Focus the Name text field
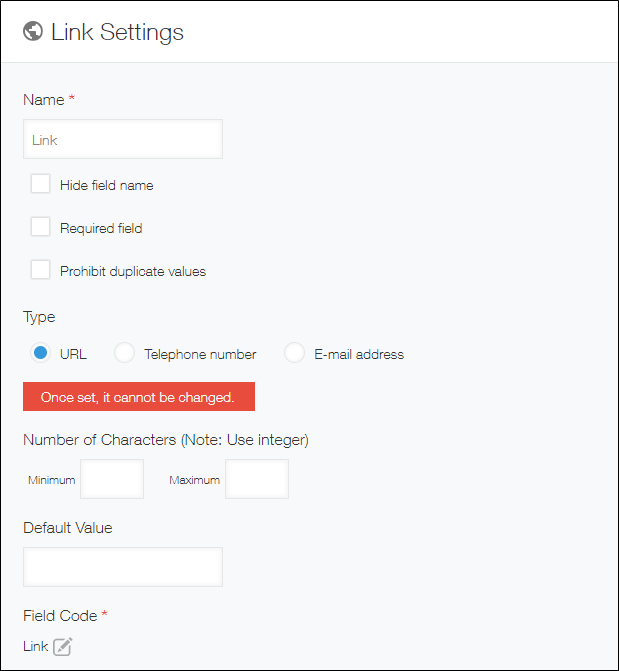Screen dimensions: 619x671 [x=122, y=140]
